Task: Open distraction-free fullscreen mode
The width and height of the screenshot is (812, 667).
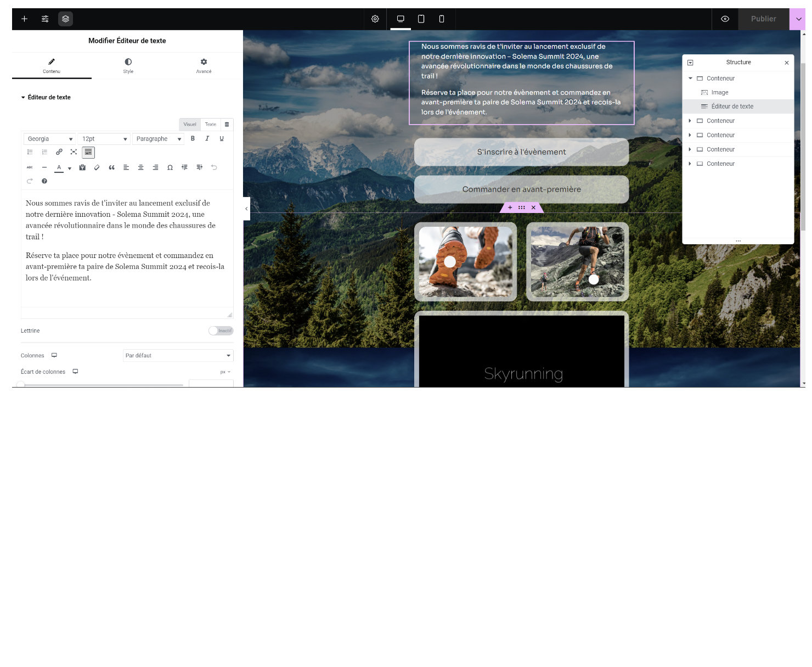Action: coord(74,152)
